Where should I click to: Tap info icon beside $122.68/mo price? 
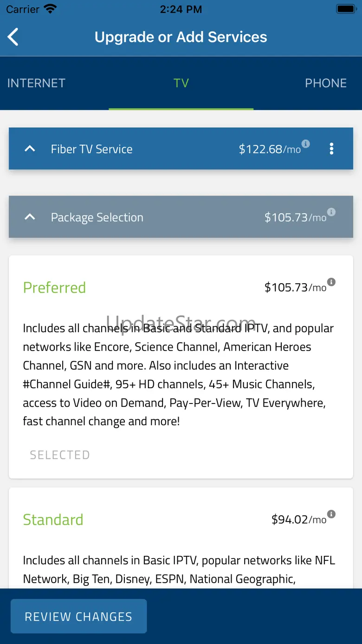[306, 143]
